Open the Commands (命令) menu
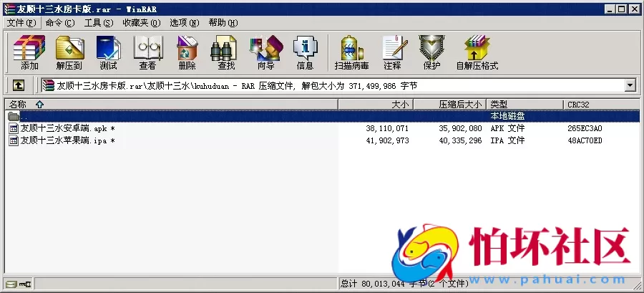 click(60, 23)
